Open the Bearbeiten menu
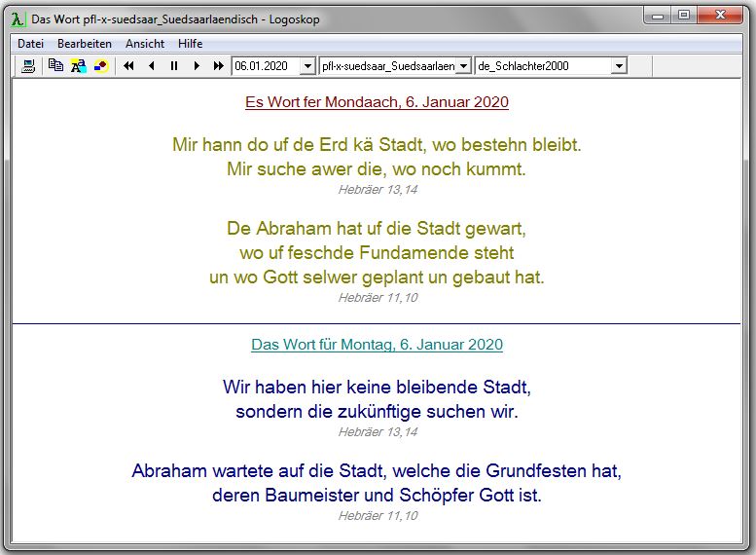 point(85,44)
